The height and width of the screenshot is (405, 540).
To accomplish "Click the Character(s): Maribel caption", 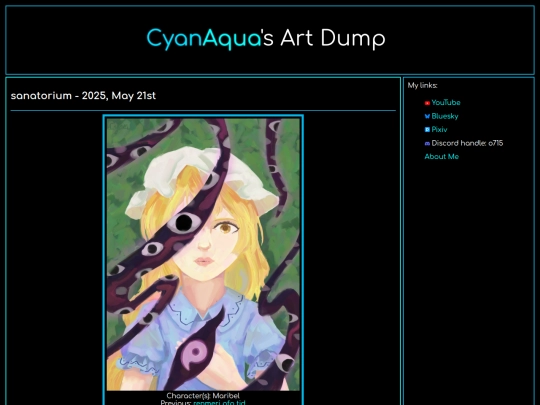I will tap(203, 396).
